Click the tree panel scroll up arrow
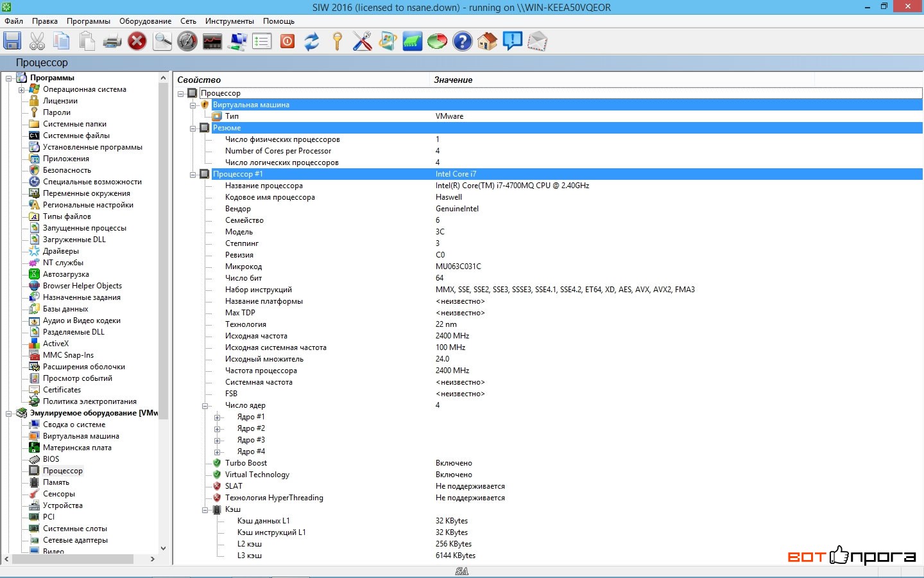 point(163,77)
